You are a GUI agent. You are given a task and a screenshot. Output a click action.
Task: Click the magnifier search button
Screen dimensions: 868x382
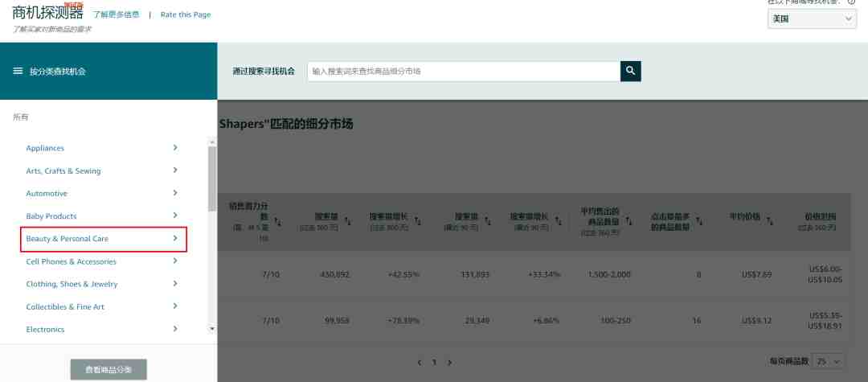[631, 71]
